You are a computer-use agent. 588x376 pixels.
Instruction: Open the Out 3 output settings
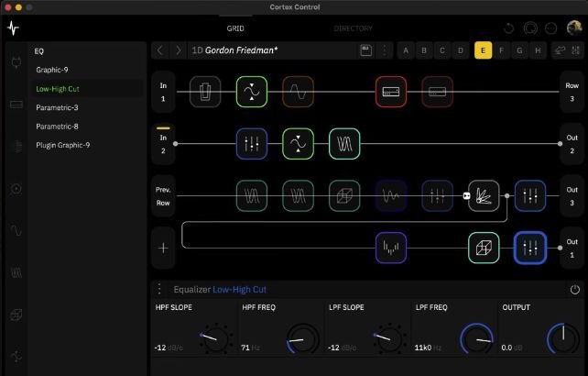tap(572, 195)
